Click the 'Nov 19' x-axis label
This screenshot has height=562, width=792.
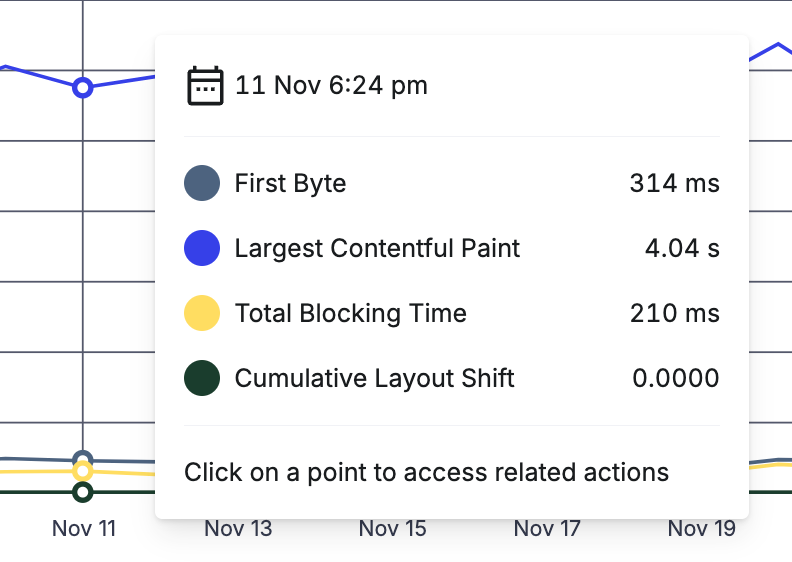click(701, 529)
